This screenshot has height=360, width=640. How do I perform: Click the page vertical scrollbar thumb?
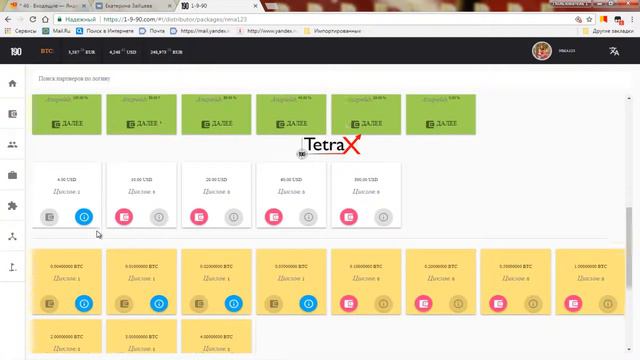[x=629, y=247]
